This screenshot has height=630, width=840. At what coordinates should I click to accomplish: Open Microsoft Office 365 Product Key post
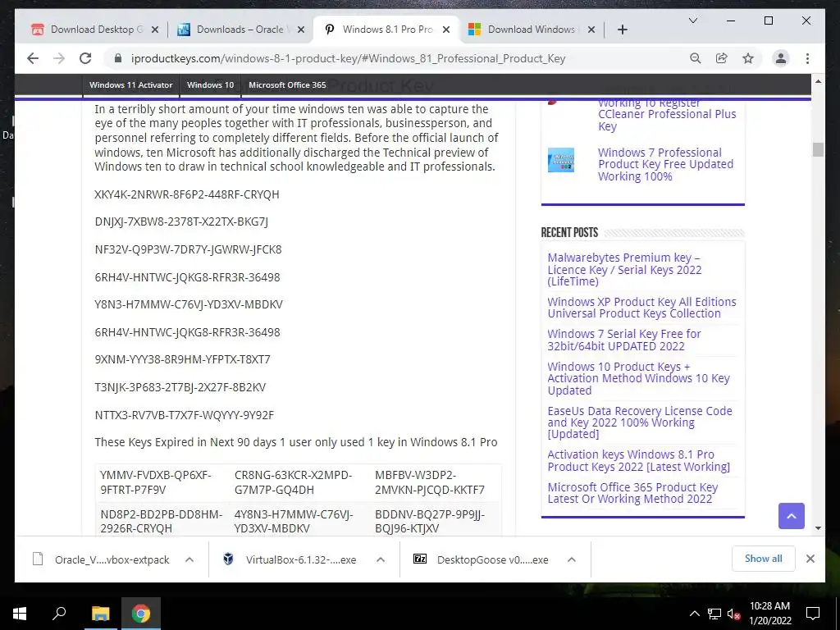pyautogui.click(x=632, y=493)
